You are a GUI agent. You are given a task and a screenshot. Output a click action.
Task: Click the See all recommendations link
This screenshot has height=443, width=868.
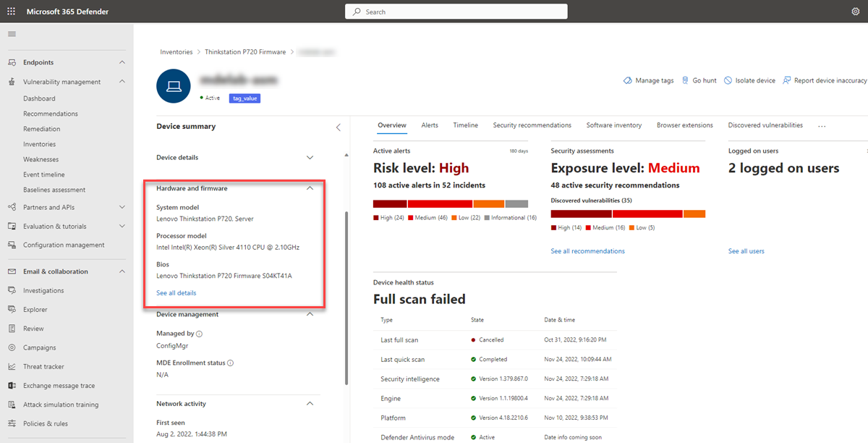pyautogui.click(x=588, y=251)
